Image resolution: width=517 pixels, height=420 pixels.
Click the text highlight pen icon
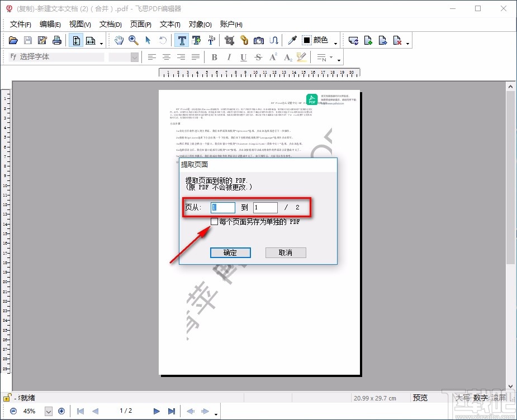coord(301,58)
